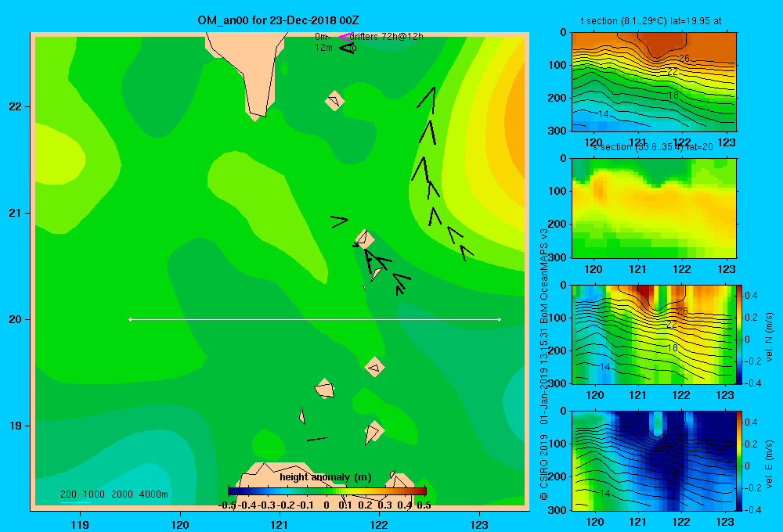Click the isolated drifter arrow west of 21°N island
This screenshot has width=783, height=532.
point(339,221)
